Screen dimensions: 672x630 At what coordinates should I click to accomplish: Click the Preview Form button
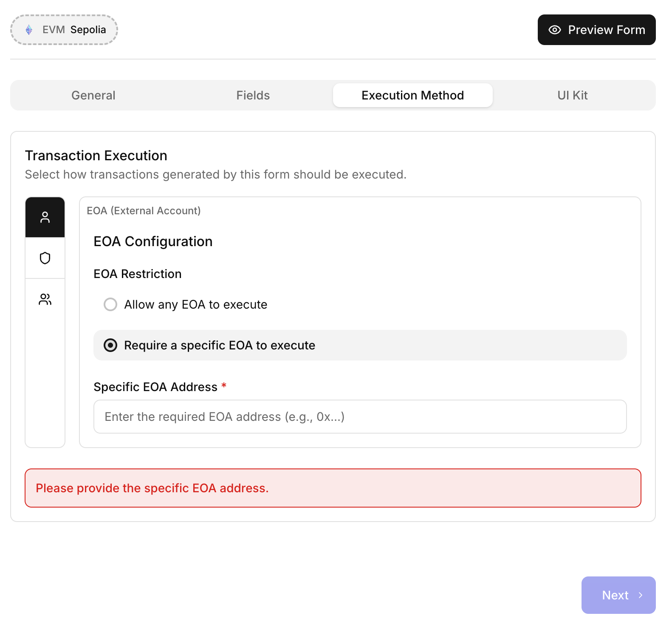tap(596, 30)
